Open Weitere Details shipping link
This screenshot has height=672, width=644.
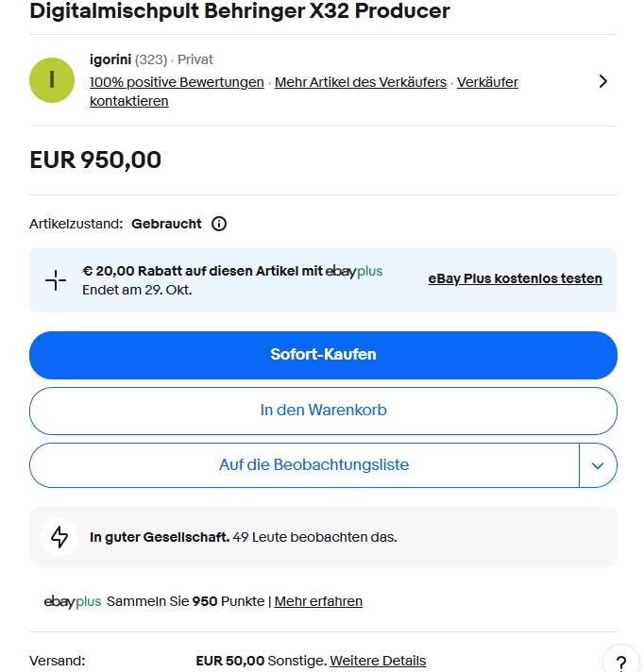(378, 661)
